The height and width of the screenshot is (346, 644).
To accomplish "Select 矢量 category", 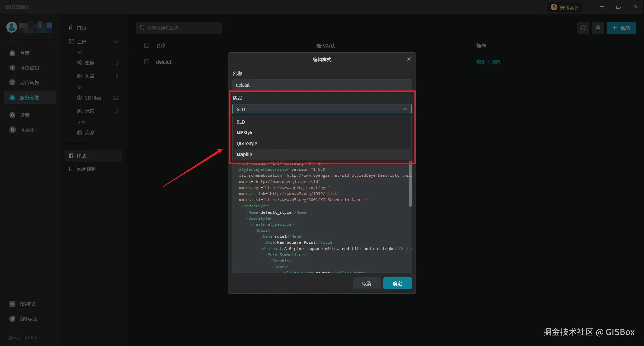I will 97,76.
